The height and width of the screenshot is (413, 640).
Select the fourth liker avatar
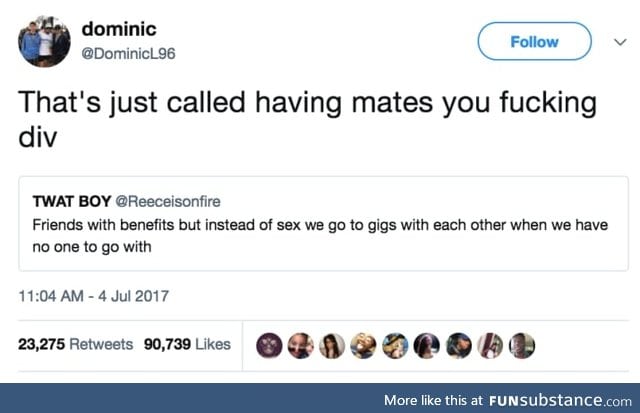tap(363, 346)
